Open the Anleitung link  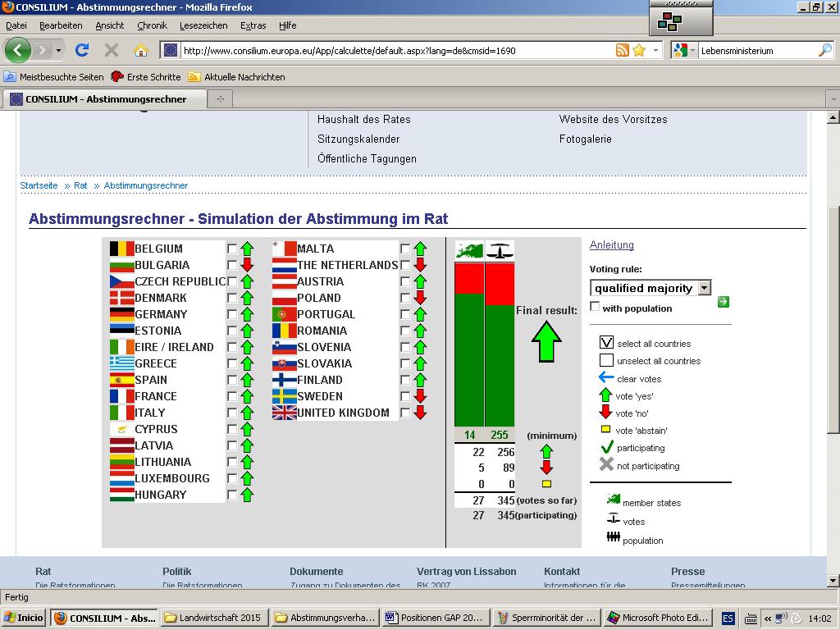pos(611,245)
